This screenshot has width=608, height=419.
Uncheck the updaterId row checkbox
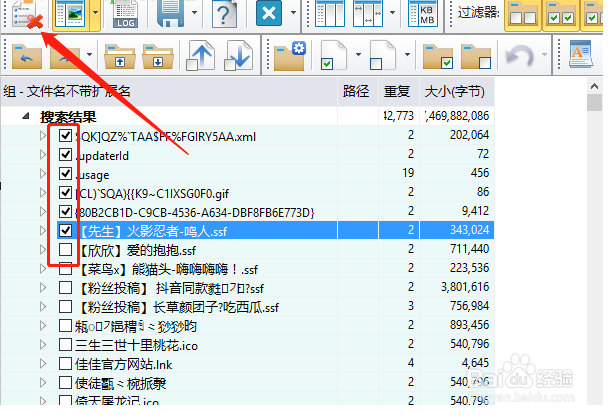[x=66, y=155]
